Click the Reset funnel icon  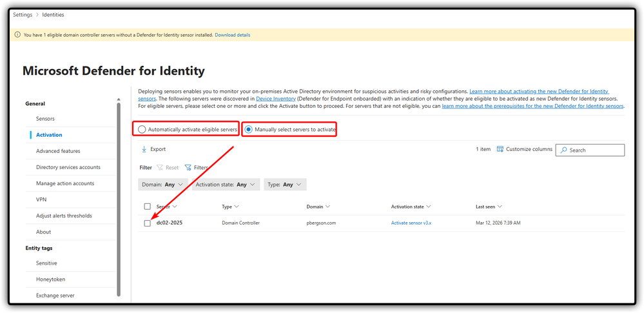point(160,168)
